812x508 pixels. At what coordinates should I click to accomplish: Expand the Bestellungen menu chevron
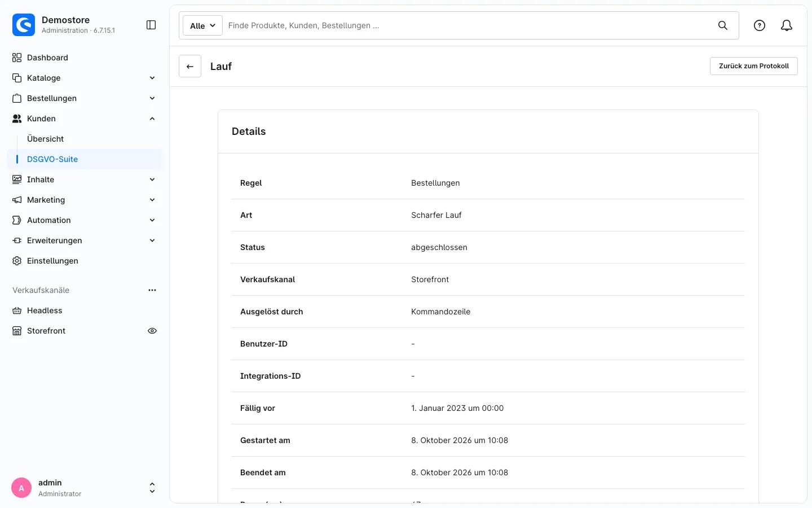click(x=152, y=98)
